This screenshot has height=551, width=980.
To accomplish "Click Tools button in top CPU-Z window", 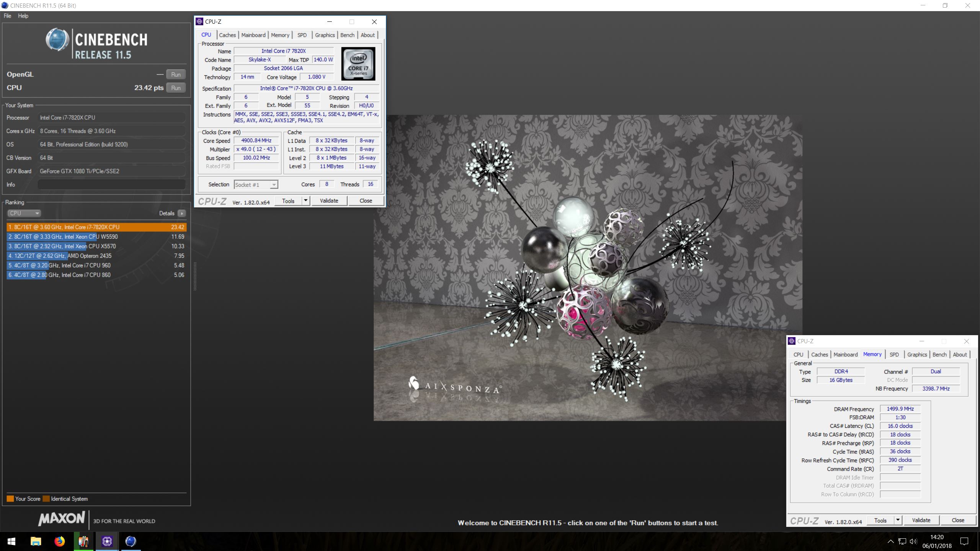I will click(288, 201).
